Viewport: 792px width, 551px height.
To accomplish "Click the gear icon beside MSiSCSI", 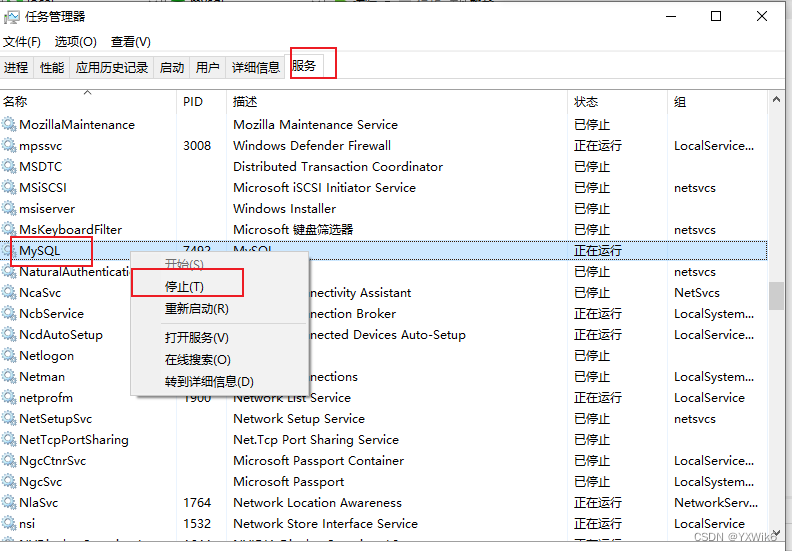I will pyautogui.click(x=9, y=187).
